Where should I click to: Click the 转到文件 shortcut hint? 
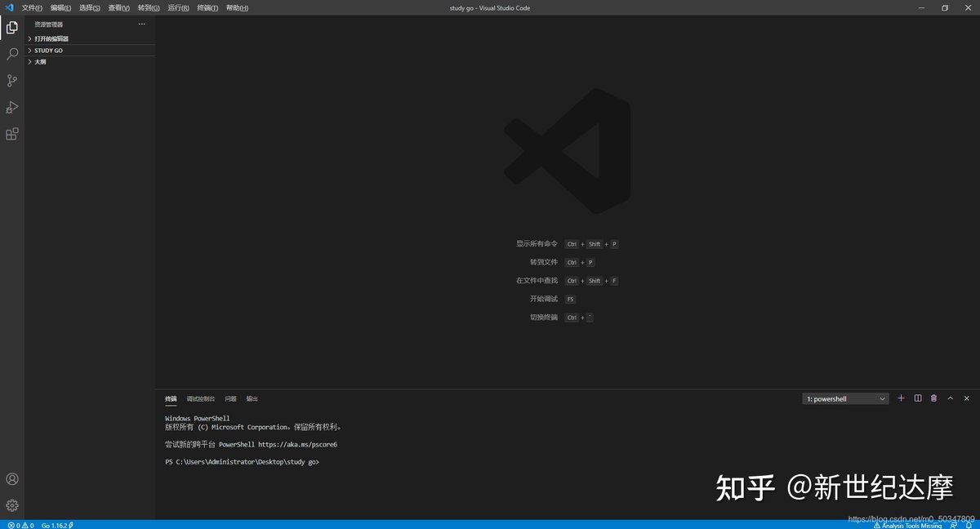pyautogui.click(x=544, y=262)
